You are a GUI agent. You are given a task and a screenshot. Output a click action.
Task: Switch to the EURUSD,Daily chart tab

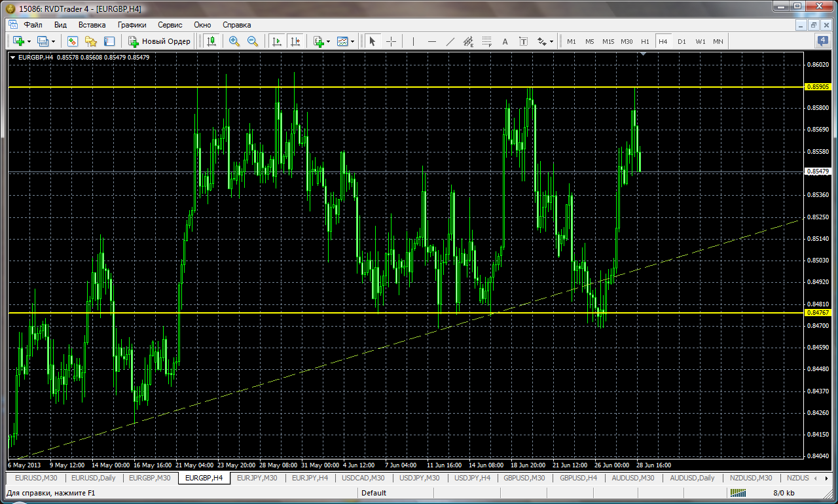point(93,478)
